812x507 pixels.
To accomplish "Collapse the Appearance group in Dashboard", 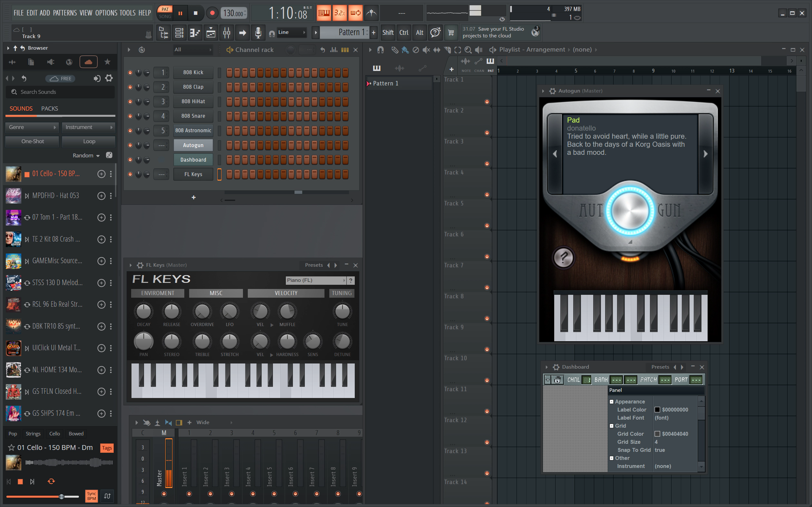I will pyautogui.click(x=611, y=402).
